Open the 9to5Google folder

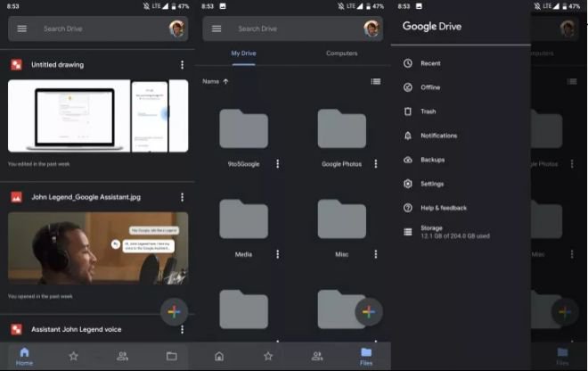tap(244, 128)
